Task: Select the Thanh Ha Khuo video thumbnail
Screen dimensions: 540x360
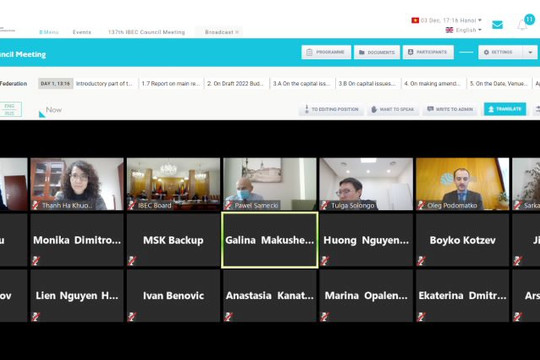Action: tap(77, 184)
